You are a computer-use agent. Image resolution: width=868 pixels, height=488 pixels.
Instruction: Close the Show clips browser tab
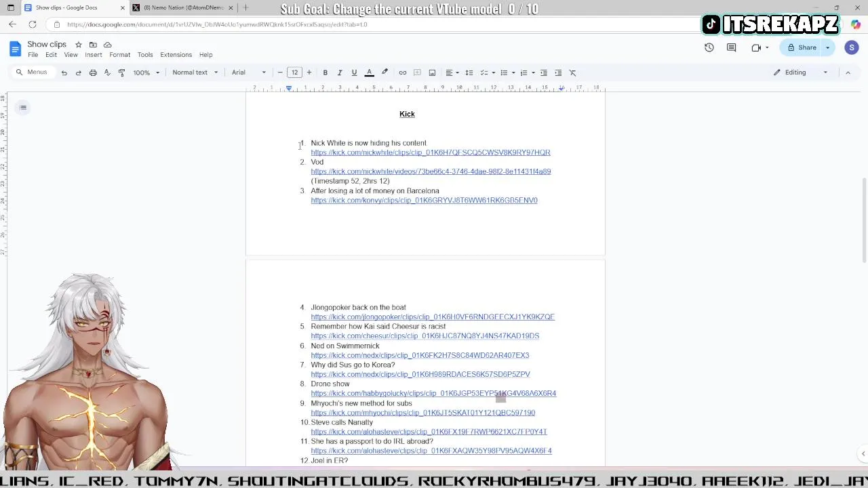[x=123, y=7]
